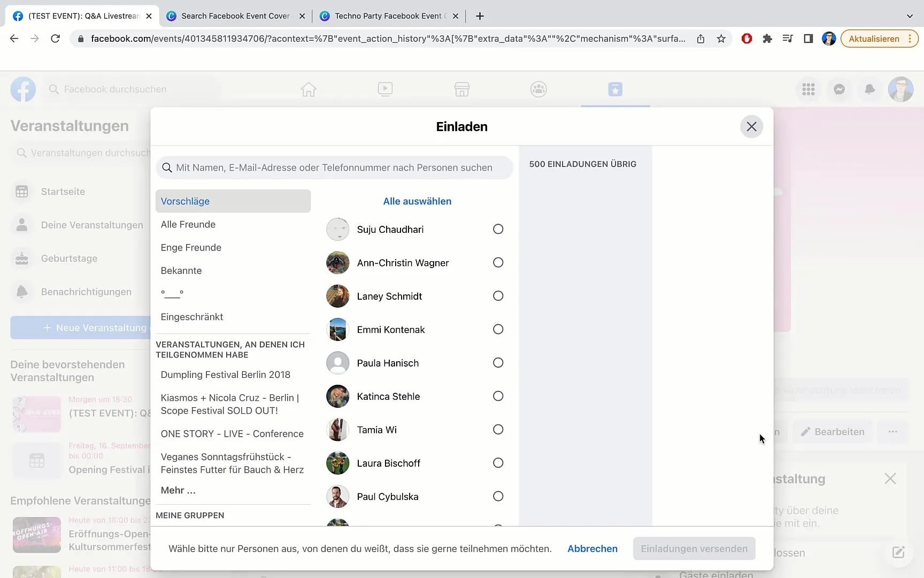Bookmark page with star icon

tap(721, 39)
